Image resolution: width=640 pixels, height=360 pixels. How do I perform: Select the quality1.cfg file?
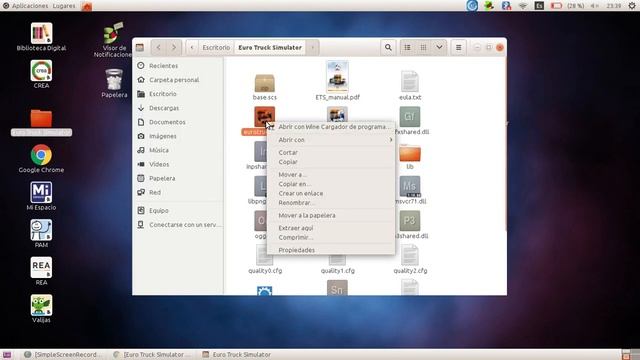coord(338,264)
